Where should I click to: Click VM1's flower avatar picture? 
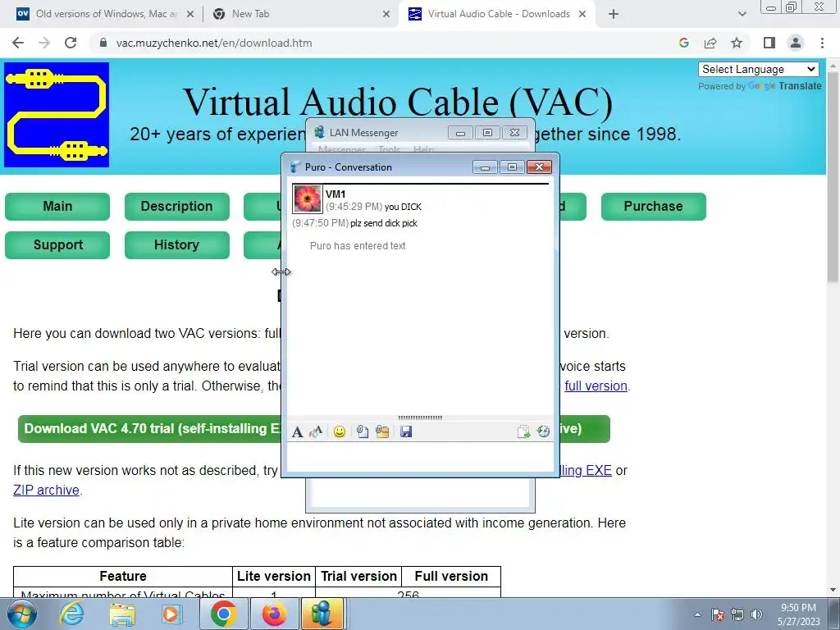coord(308,199)
